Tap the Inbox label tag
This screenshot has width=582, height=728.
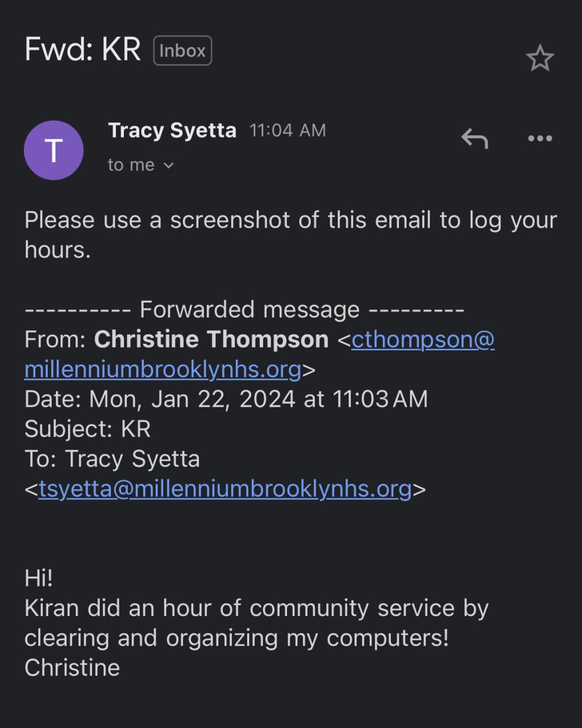pyautogui.click(x=182, y=51)
